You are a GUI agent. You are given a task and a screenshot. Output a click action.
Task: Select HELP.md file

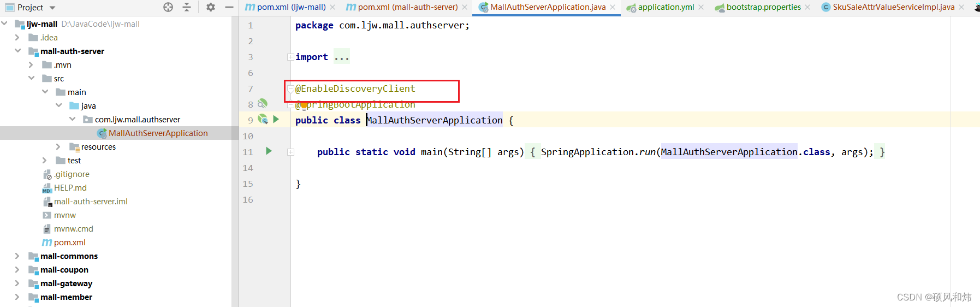(x=70, y=187)
